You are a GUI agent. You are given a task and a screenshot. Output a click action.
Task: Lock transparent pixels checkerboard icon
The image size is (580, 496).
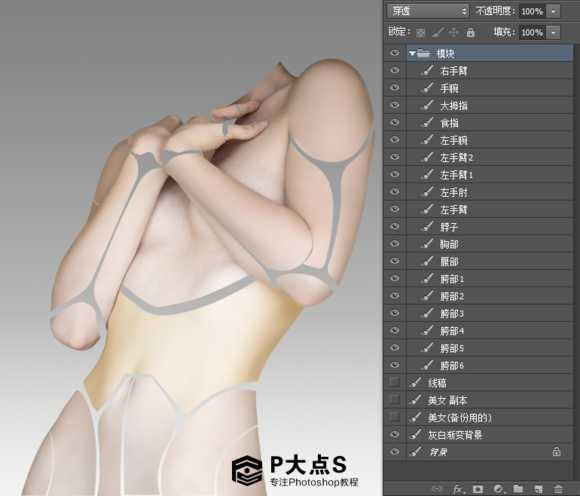click(x=421, y=33)
